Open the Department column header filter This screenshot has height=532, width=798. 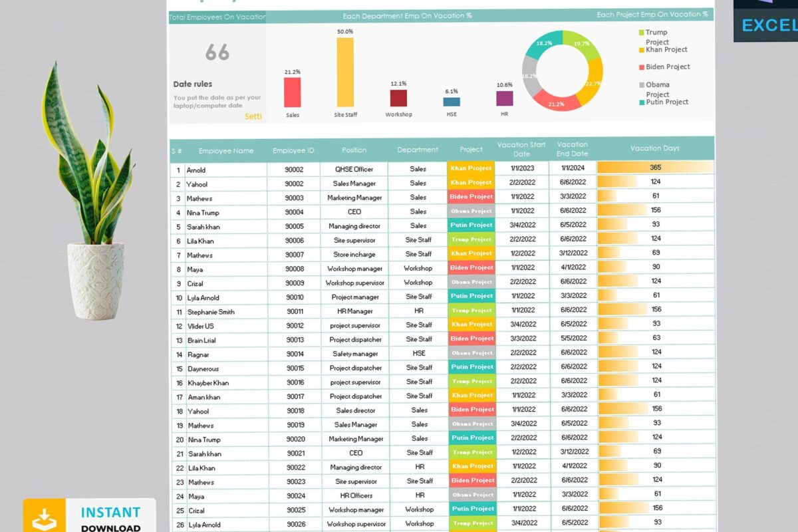[x=418, y=150]
